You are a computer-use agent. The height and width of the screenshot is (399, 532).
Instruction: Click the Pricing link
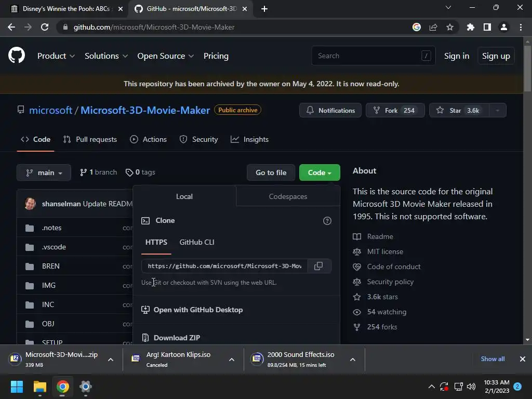point(216,56)
